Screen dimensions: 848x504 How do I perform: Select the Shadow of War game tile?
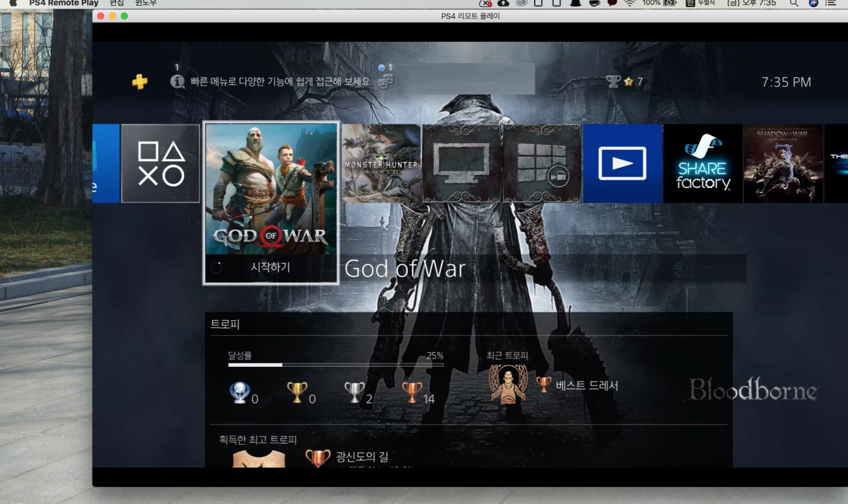click(783, 163)
